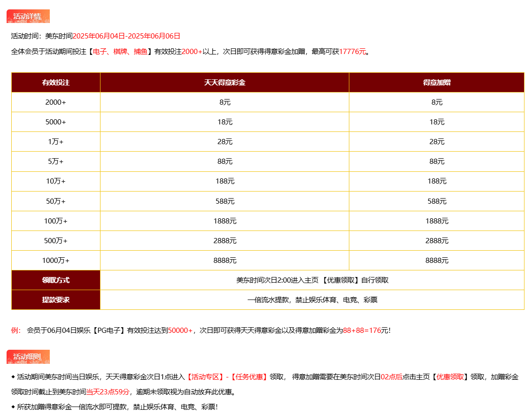This screenshot has width=532, height=415.
Task: Click 28元 in the 天天得意彩金 column
Action: [224, 141]
